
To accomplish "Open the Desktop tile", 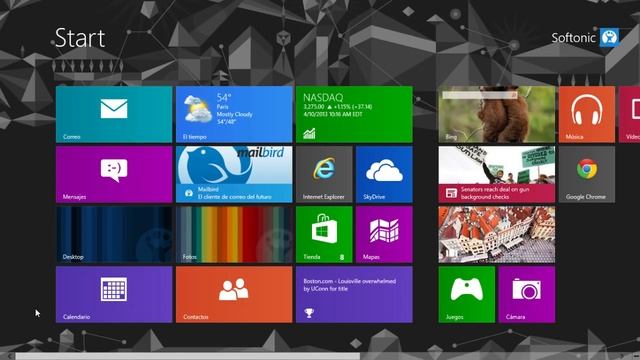I will [x=114, y=234].
